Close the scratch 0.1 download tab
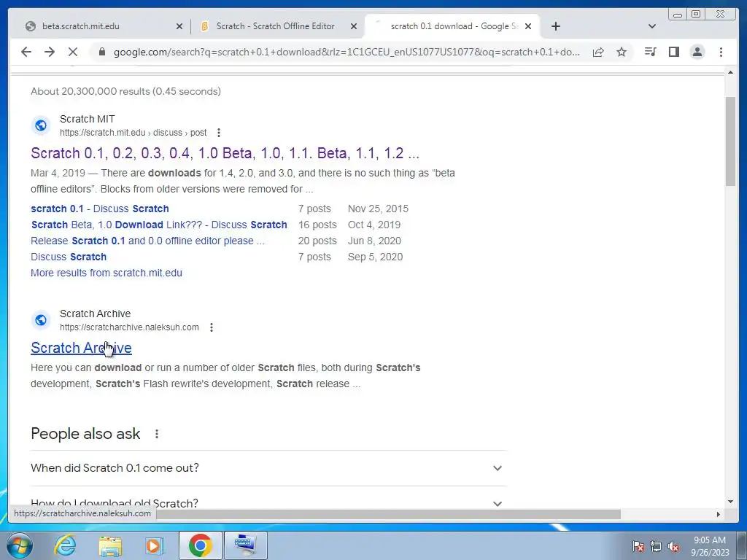Screen dimensions: 747x560 (x=528, y=26)
